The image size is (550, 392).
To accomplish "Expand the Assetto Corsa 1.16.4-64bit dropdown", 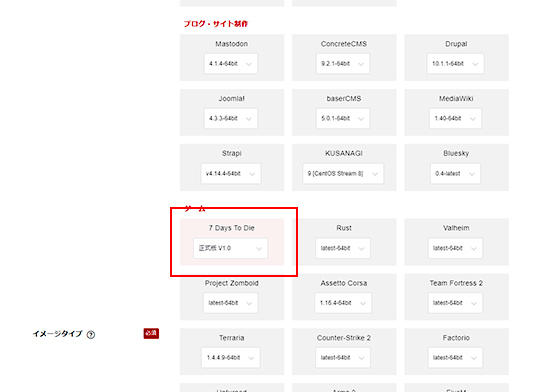I will (343, 303).
